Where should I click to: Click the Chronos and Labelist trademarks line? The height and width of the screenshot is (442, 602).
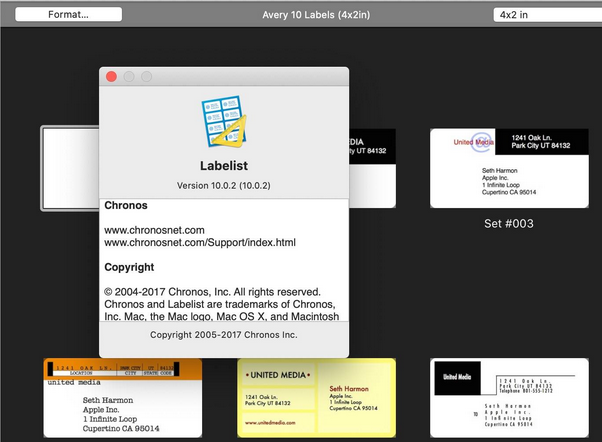[x=220, y=304]
